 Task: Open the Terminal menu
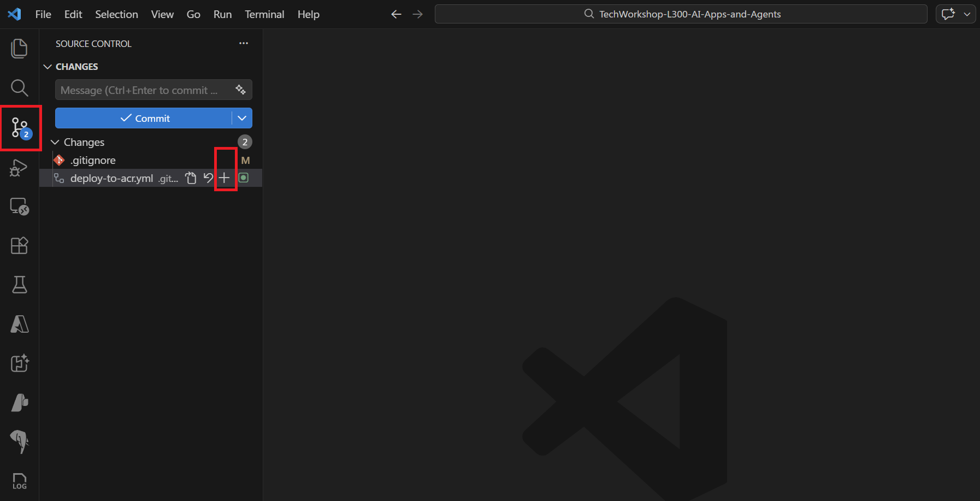click(264, 14)
